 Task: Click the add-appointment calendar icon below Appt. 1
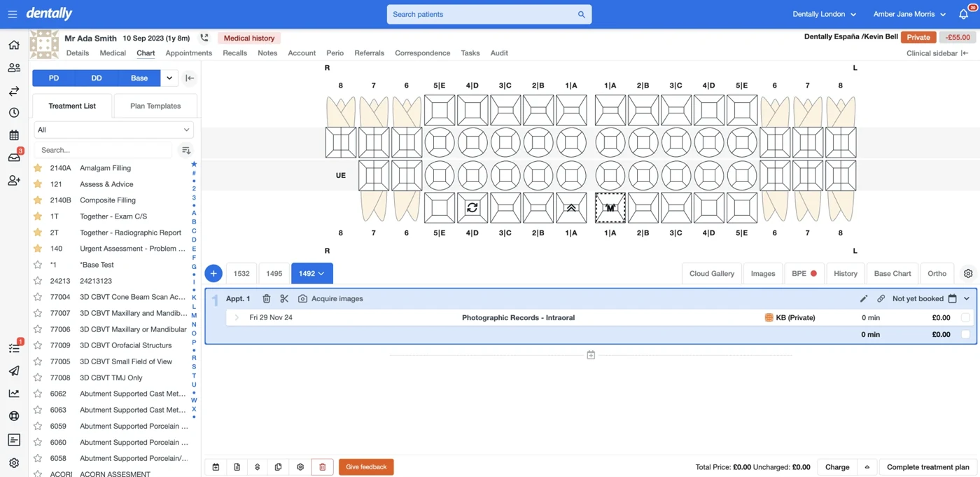[591, 355]
